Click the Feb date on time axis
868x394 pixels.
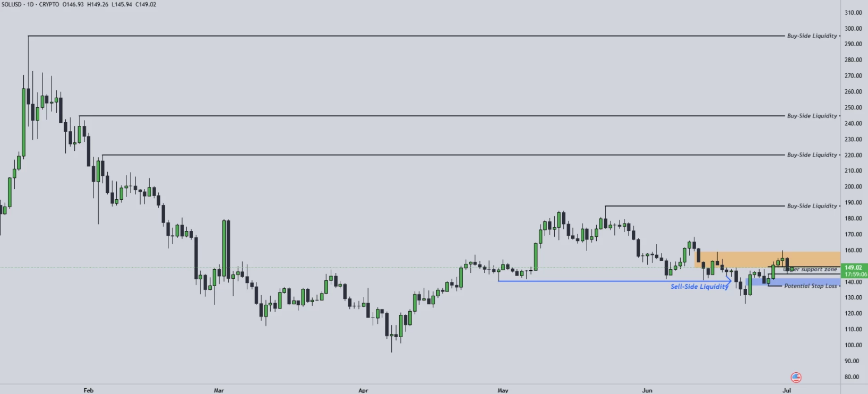tap(88, 390)
